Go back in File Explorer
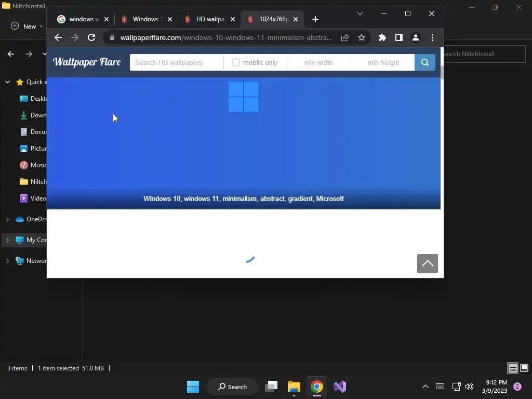Screen dimensions: 532x399 pyautogui.click(x=11, y=54)
